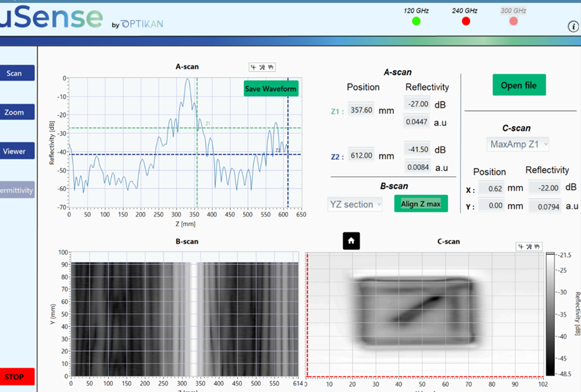Click the dark diagonal defect in C-scan image
Image resolution: width=581 pixels, height=392 pixels.
click(417, 308)
